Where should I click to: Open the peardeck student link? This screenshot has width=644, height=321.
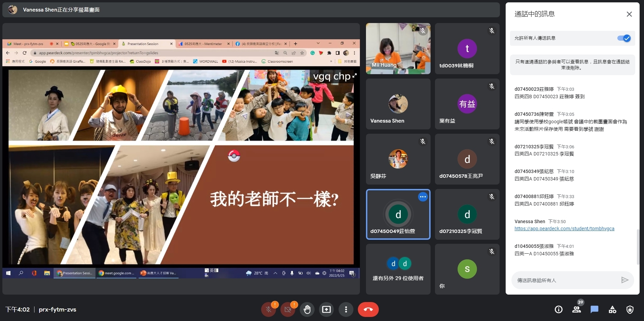point(564,229)
